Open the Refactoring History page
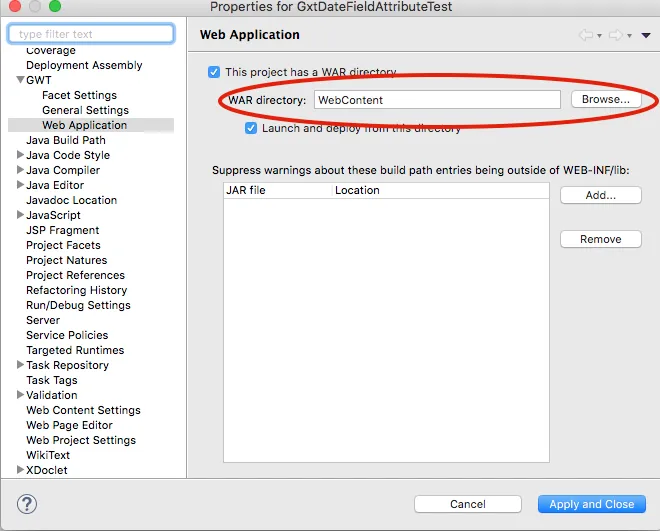Screen dimensions: 660x531 77,290
